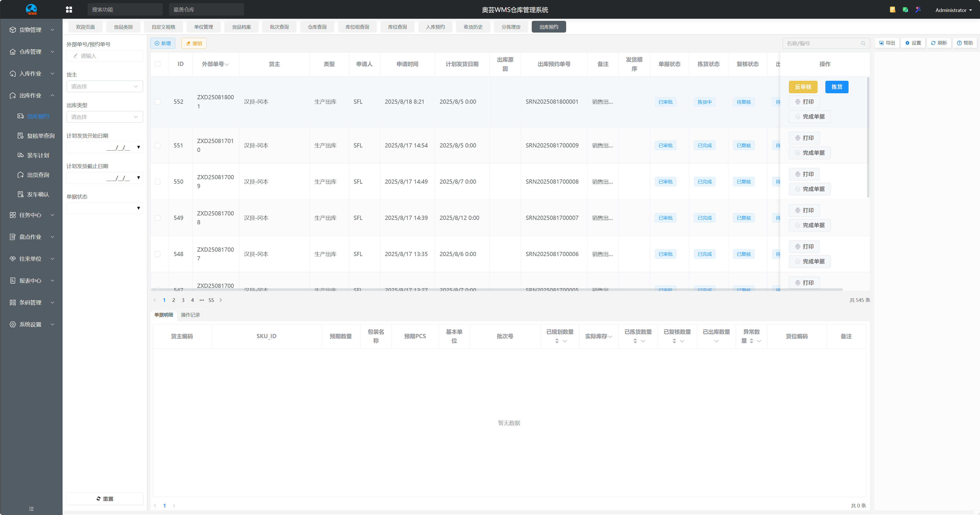Click the yellow 反审核 button

coord(803,87)
